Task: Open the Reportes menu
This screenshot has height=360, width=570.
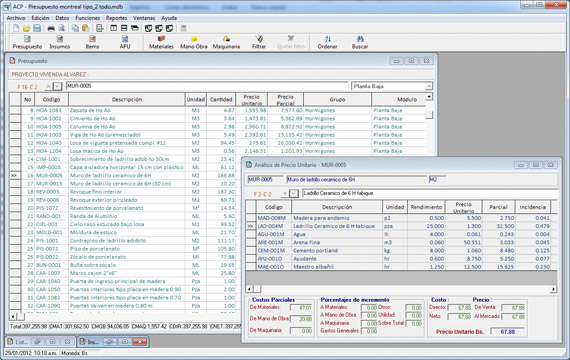Action: (x=116, y=18)
